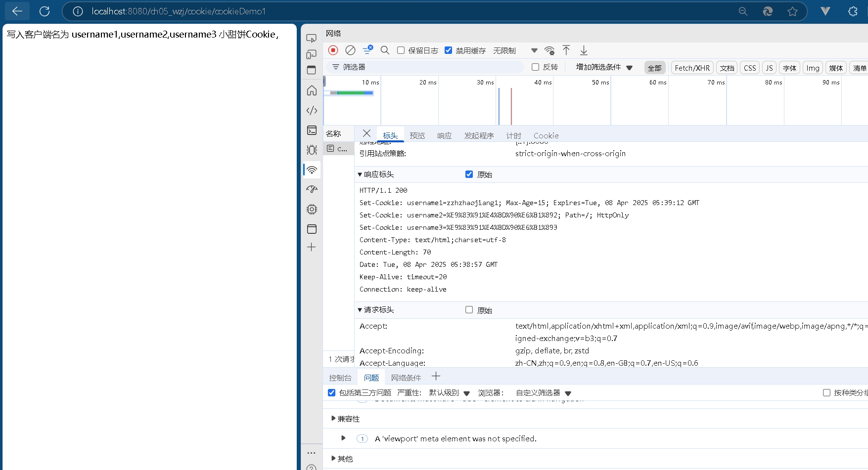The width and height of the screenshot is (868, 470).
Task: Switch to the 预览 tab
Action: [x=417, y=135]
